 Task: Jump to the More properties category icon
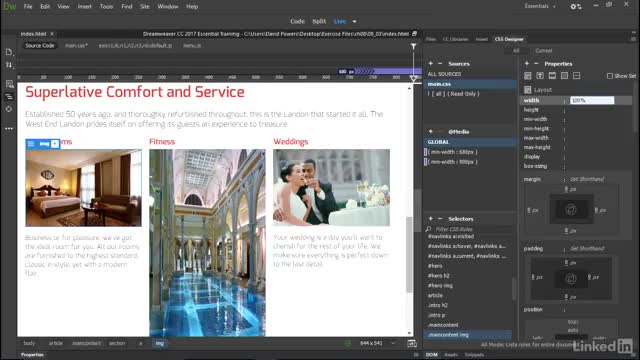pos(577,76)
